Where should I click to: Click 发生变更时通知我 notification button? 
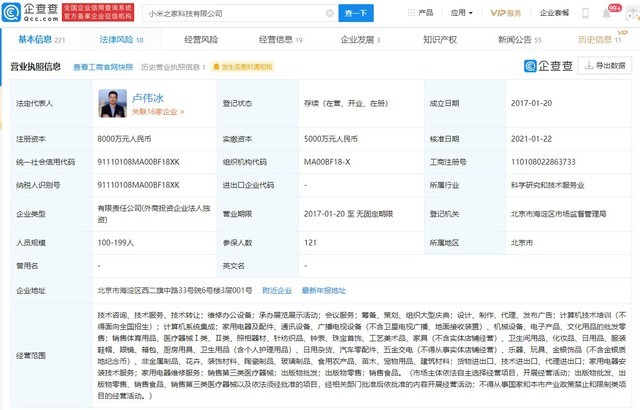[242, 67]
